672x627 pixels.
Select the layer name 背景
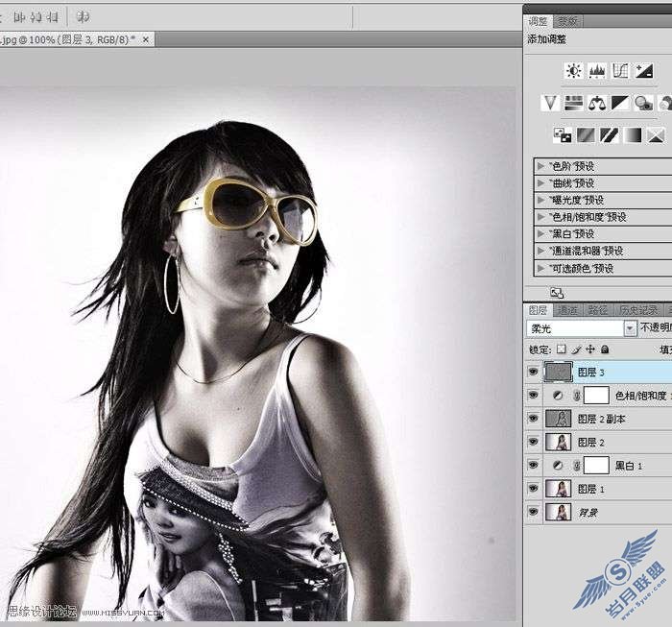click(588, 512)
